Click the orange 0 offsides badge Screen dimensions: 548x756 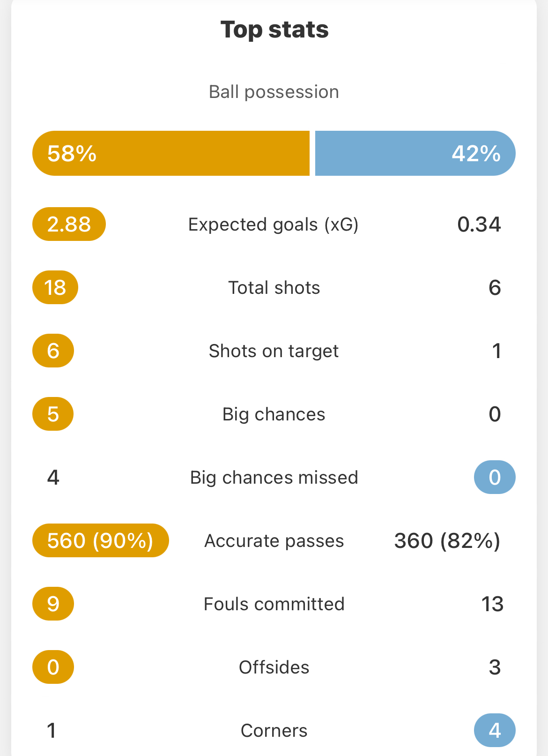(x=53, y=667)
